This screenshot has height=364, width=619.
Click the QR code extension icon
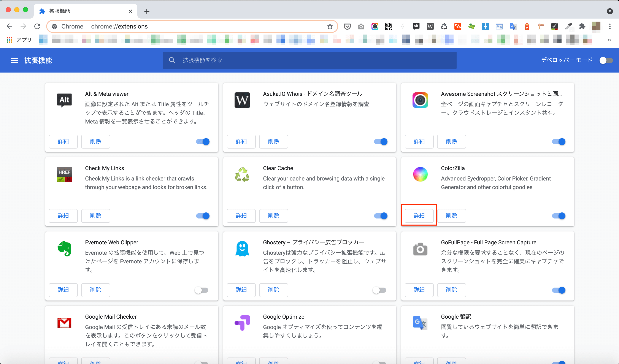(389, 26)
